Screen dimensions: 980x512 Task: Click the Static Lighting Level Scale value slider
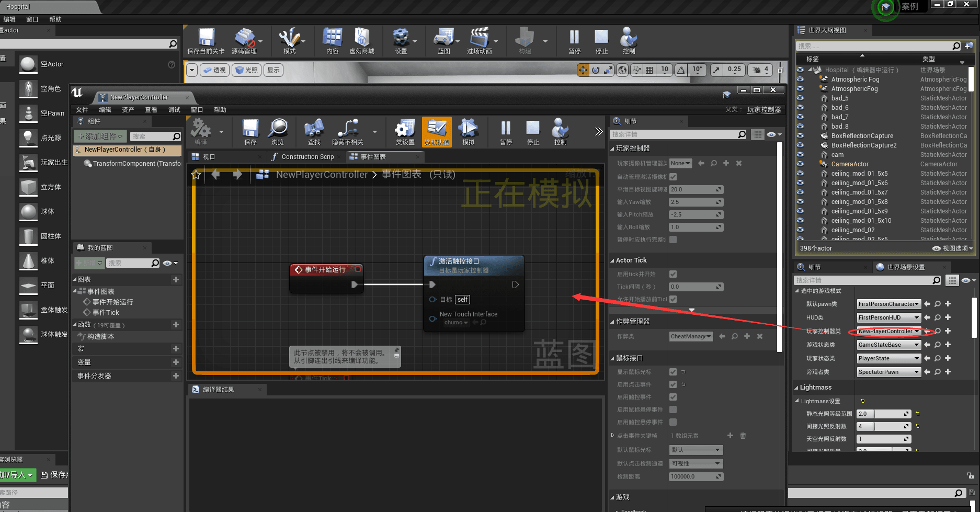(x=884, y=414)
